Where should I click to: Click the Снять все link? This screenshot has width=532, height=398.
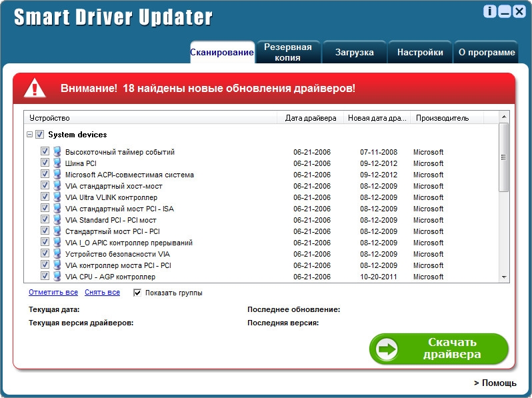tap(102, 292)
